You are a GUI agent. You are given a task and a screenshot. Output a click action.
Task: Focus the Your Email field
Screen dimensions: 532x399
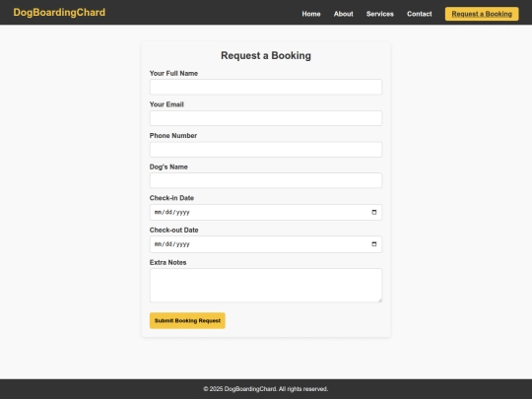pyautogui.click(x=266, y=118)
